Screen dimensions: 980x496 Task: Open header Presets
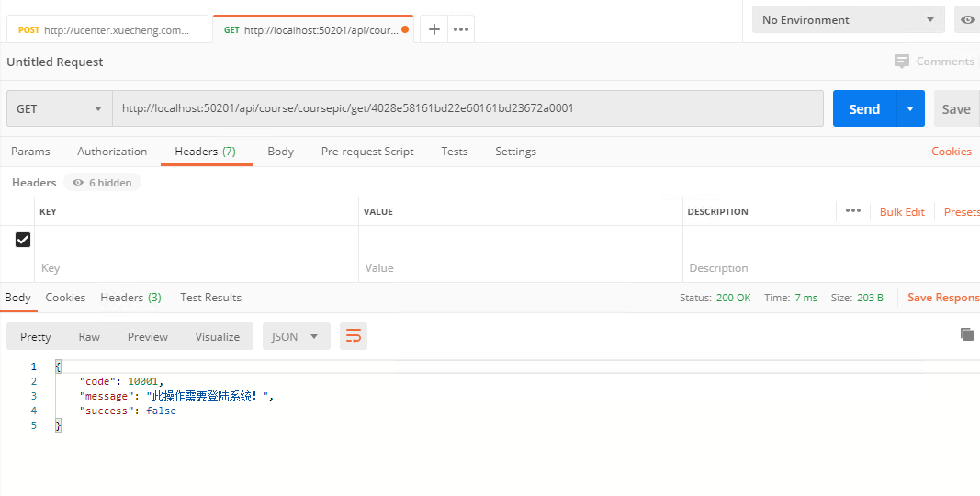[x=962, y=211]
